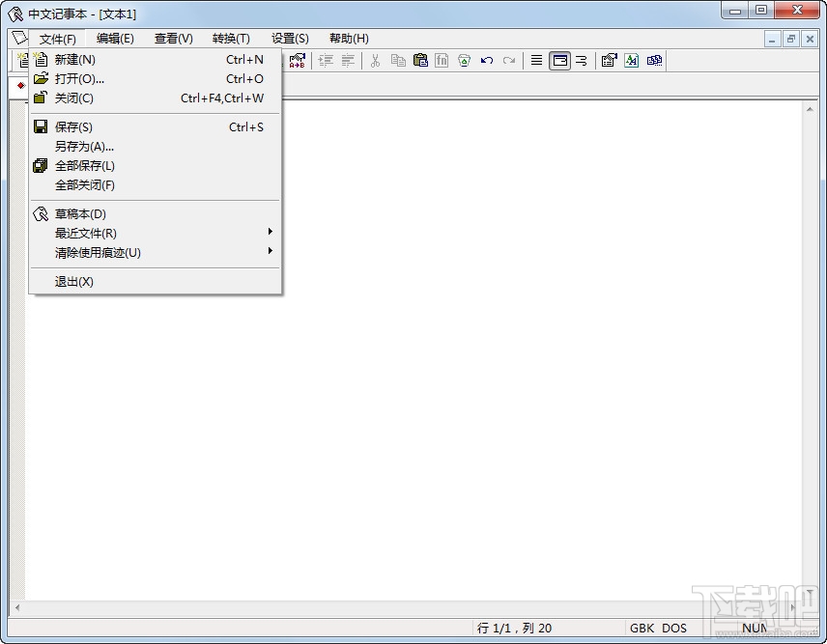Image resolution: width=827 pixels, height=644 pixels.
Task: Minimize the inner document window
Action: [772, 39]
